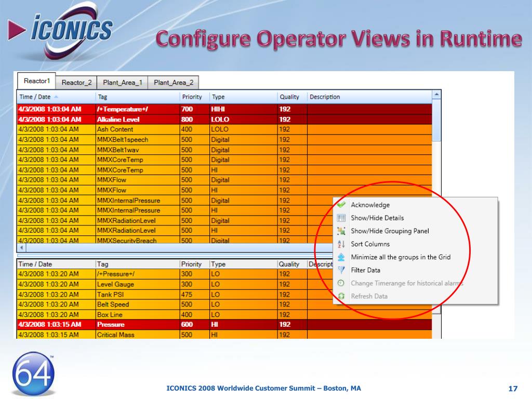
Task: Click the Tag column header in upper grid
Action: click(x=138, y=97)
